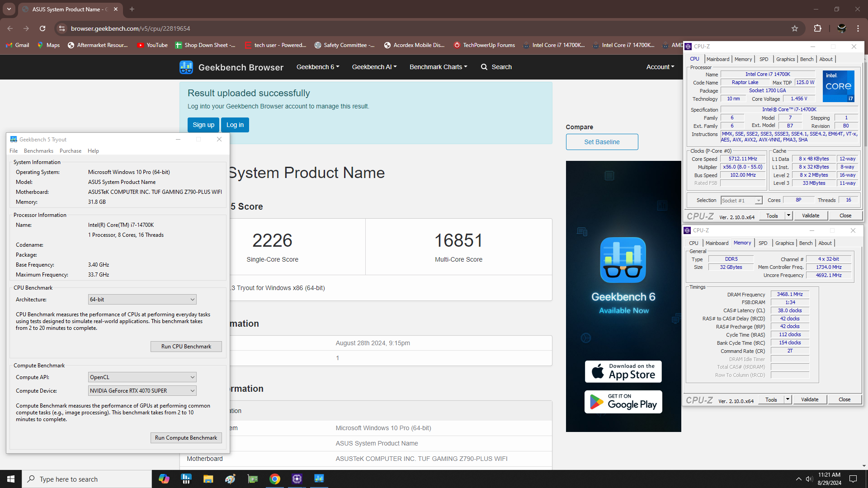Click Run CPU Benchmark button
Screen dimensions: 868x488
tap(186, 347)
